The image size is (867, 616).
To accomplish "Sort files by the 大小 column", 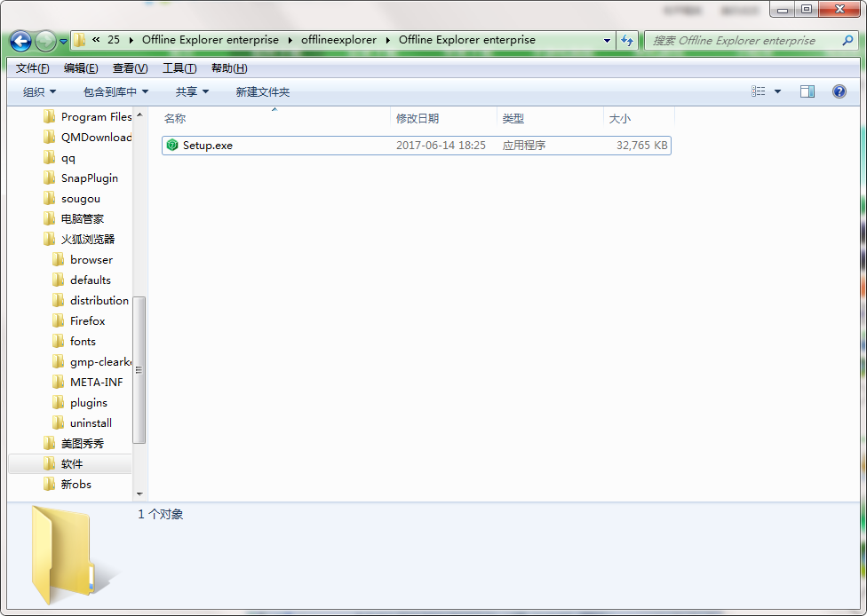I will pyautogui.click(x=639, y=118).
